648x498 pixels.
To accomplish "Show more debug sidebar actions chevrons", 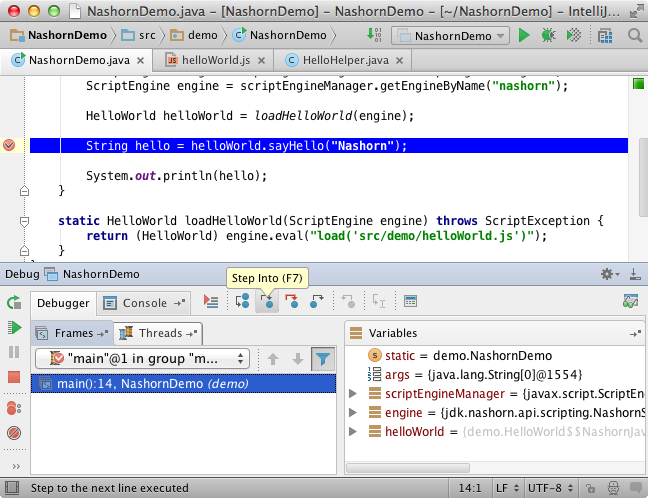I will 16,467.
